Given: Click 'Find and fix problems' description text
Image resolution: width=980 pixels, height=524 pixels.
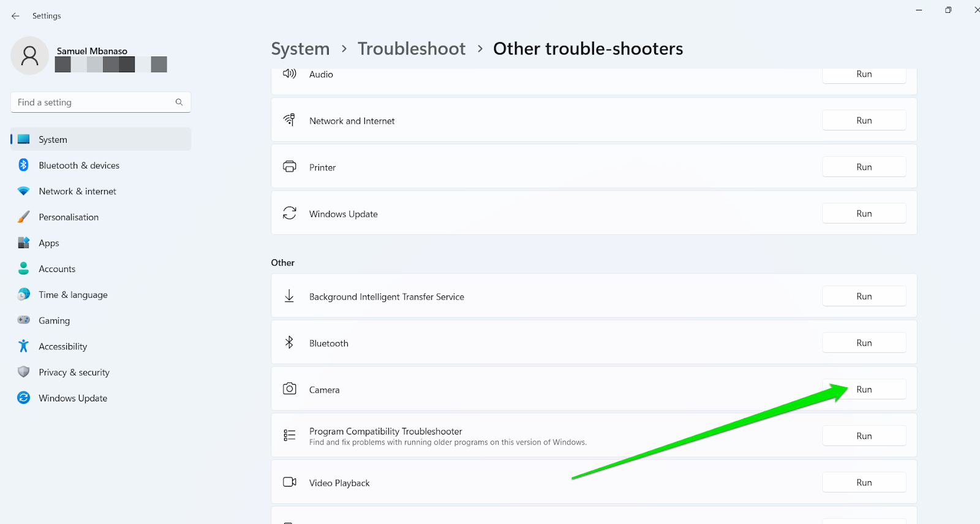Looking at the screenshot, I should click(x=448, y=442).
